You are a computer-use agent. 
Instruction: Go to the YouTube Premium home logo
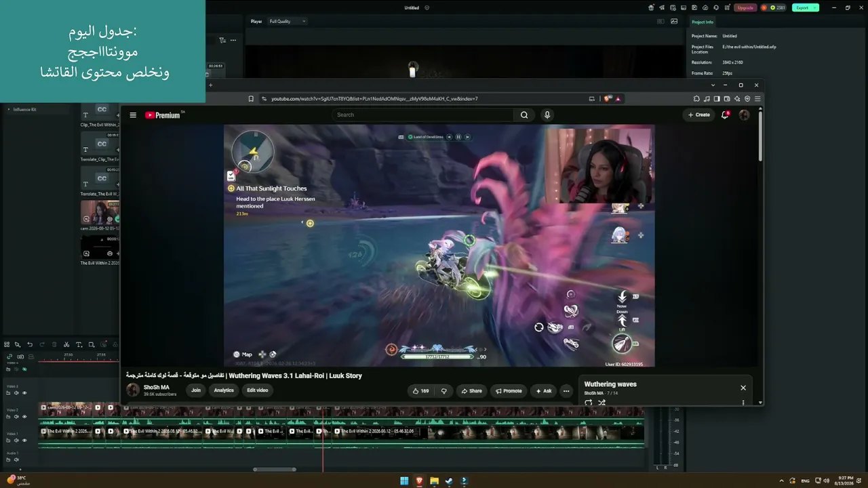(x=163, y=115)
